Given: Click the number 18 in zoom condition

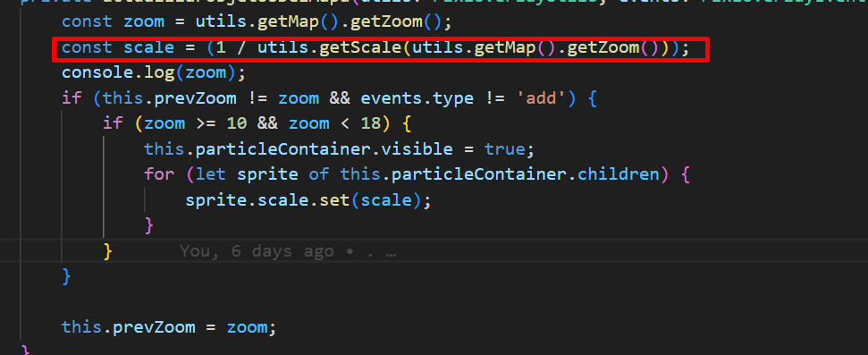Looking at the screenshot, I should (371, 123).
